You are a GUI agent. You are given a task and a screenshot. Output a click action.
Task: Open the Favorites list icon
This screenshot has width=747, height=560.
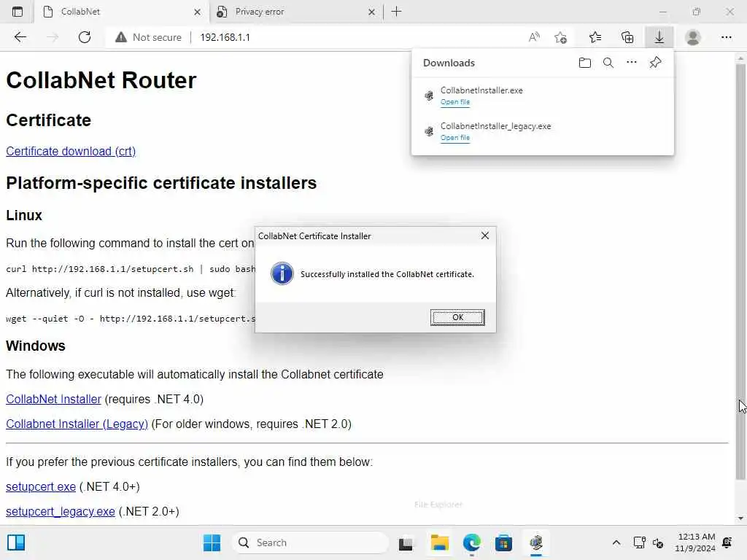tap(595, 37)
